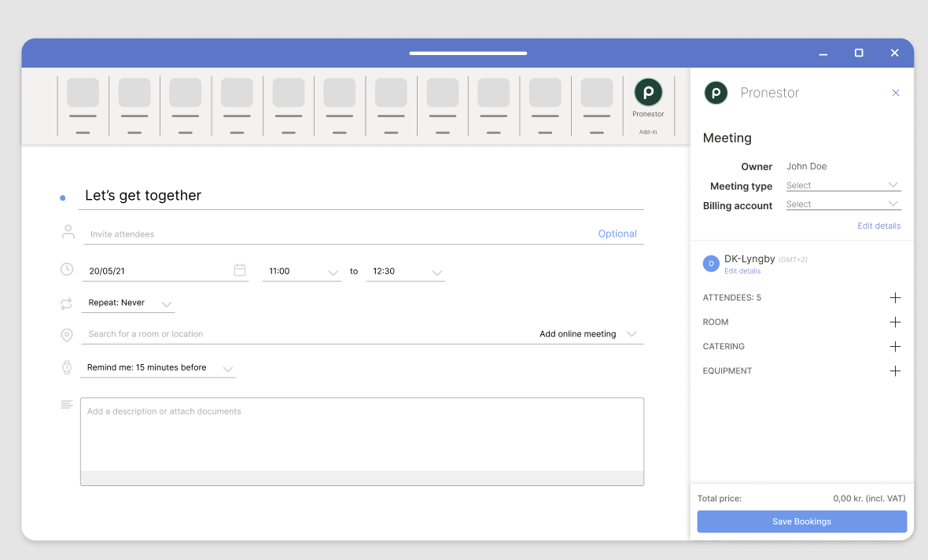Open the Remind me: 15 minutes before dropdown
This screenshot has height=560, width=928.
tap(159, 368)
